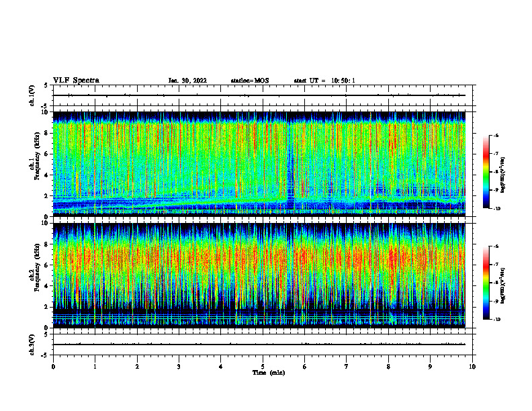Click the ch.1 color bar PSD units label

(x=503, y=175)
